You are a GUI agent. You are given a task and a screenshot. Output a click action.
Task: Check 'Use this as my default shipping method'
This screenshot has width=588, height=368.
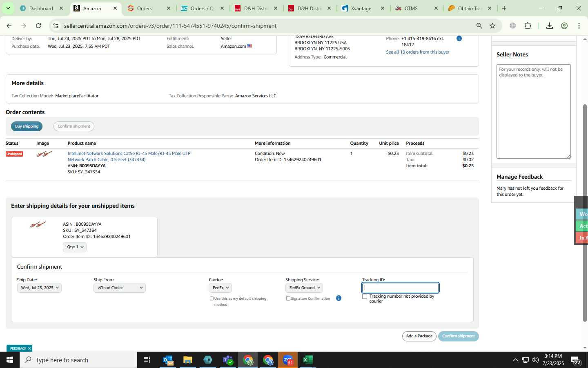[212, 298]
